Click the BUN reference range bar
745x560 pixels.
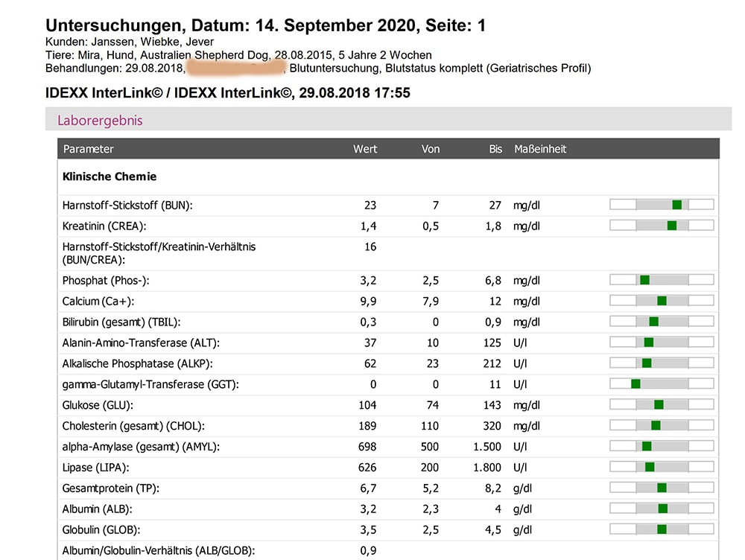click(x=662, y=205)
